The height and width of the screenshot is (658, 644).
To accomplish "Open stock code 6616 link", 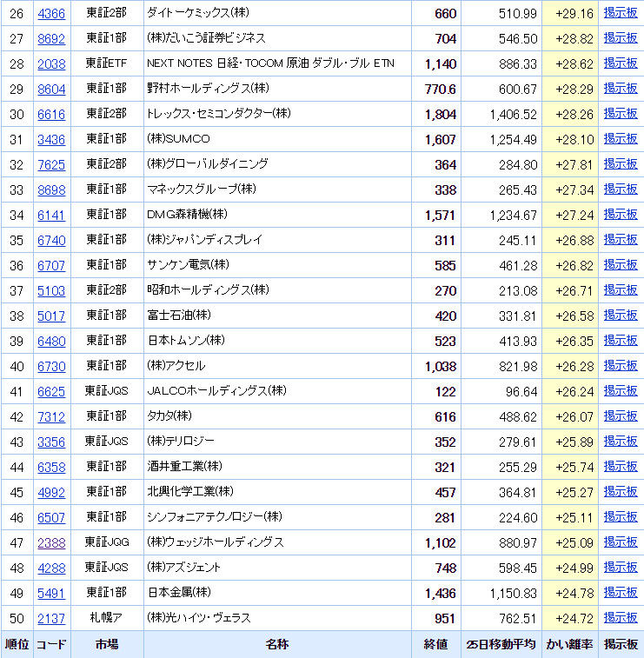I will pyautogui.click(x=51, y=115).
